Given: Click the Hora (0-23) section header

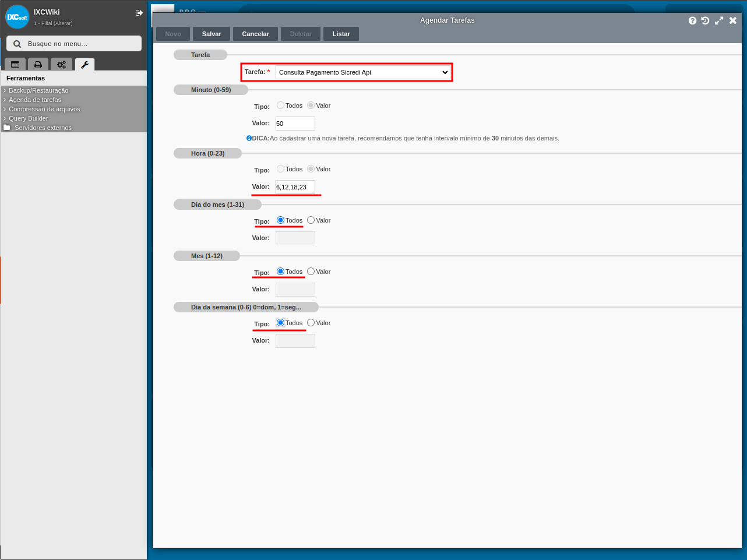Looking at the screenshot, I should tap(207, 153).
